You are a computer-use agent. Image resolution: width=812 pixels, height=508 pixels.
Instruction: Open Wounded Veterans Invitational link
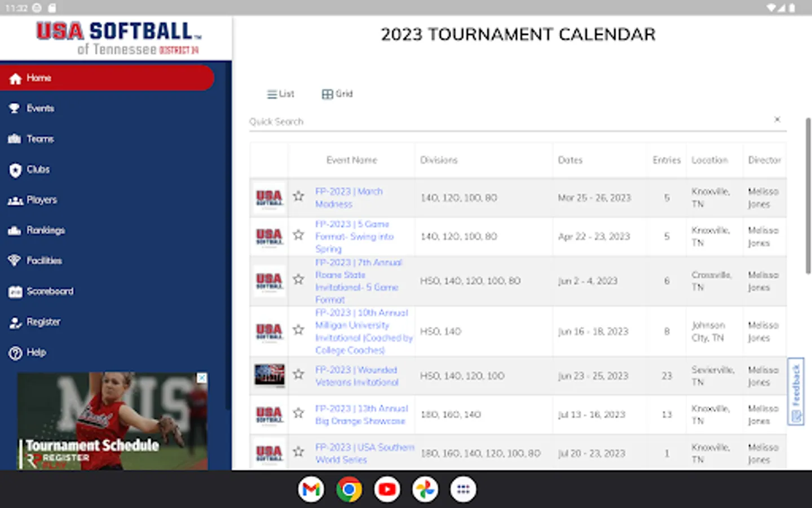pyautogui.click(x=356, y=376)
